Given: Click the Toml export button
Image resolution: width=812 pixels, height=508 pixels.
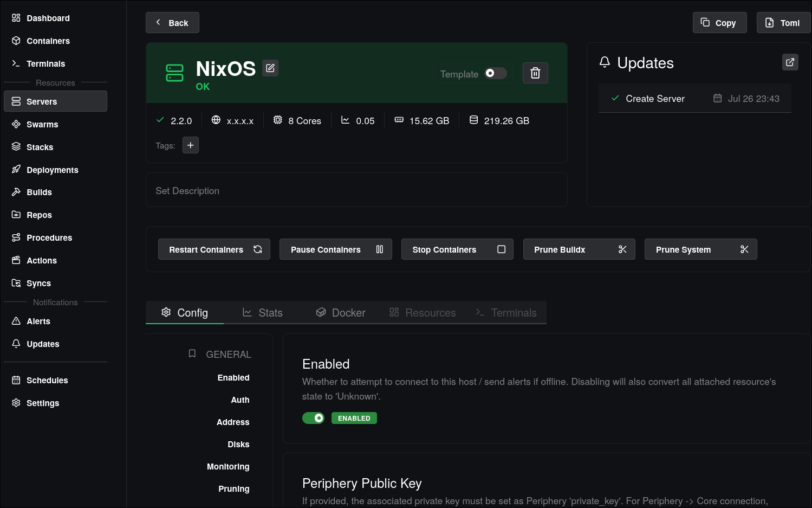Looking at the screenshot, I should pos(783,23).
